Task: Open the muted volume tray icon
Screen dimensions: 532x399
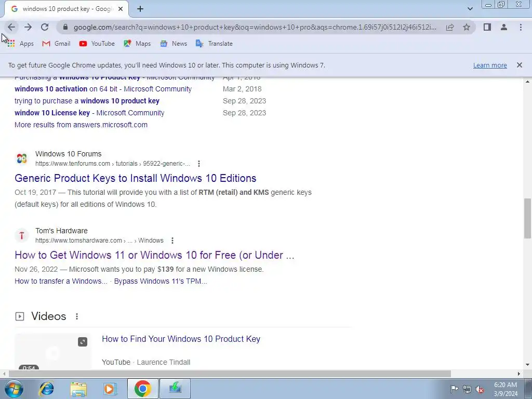Action: [480, 389]
